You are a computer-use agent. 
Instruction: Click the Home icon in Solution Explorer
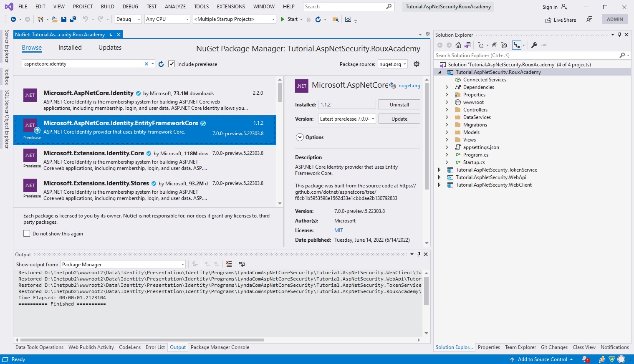pos(458,45)
